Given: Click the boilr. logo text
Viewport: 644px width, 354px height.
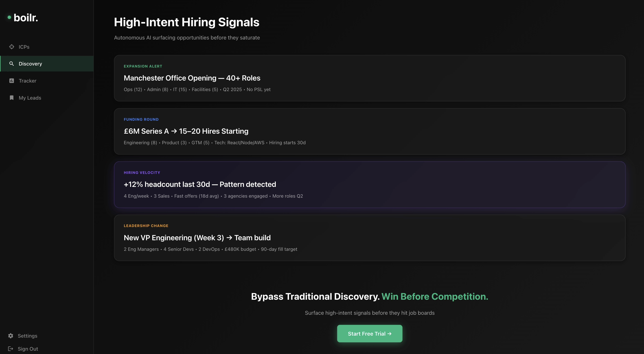Looking at the screenshot, I should click(26, 18).
